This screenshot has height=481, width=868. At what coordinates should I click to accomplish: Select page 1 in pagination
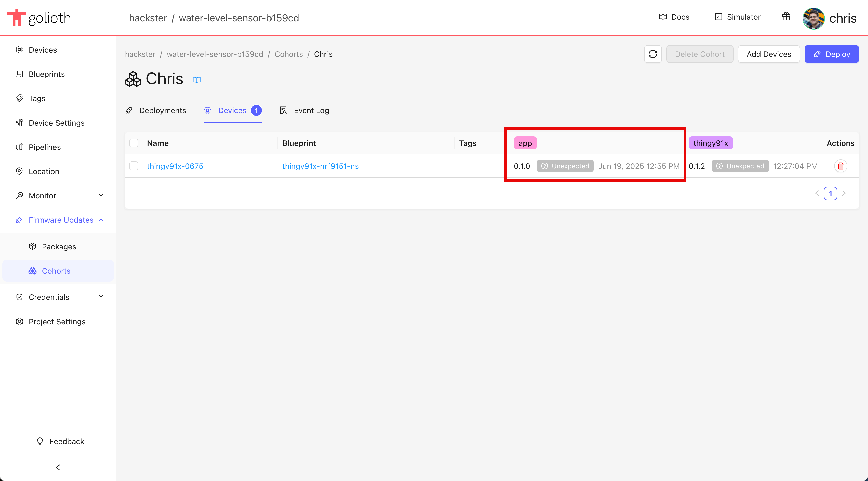830,193
